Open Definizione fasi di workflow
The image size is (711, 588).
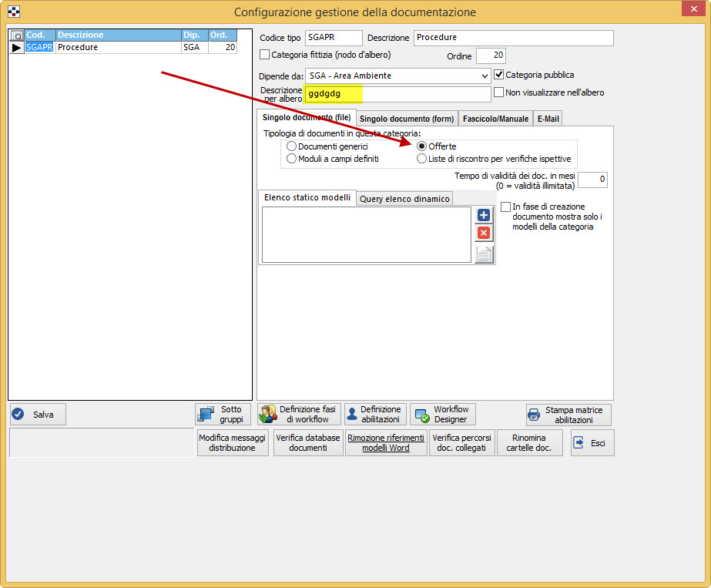[298, 415]
